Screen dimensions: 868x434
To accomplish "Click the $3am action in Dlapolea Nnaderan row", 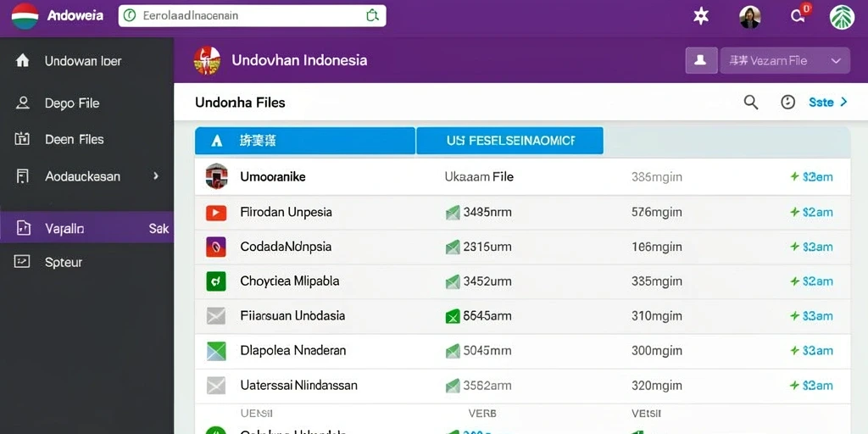I will (x=811, y=350).
